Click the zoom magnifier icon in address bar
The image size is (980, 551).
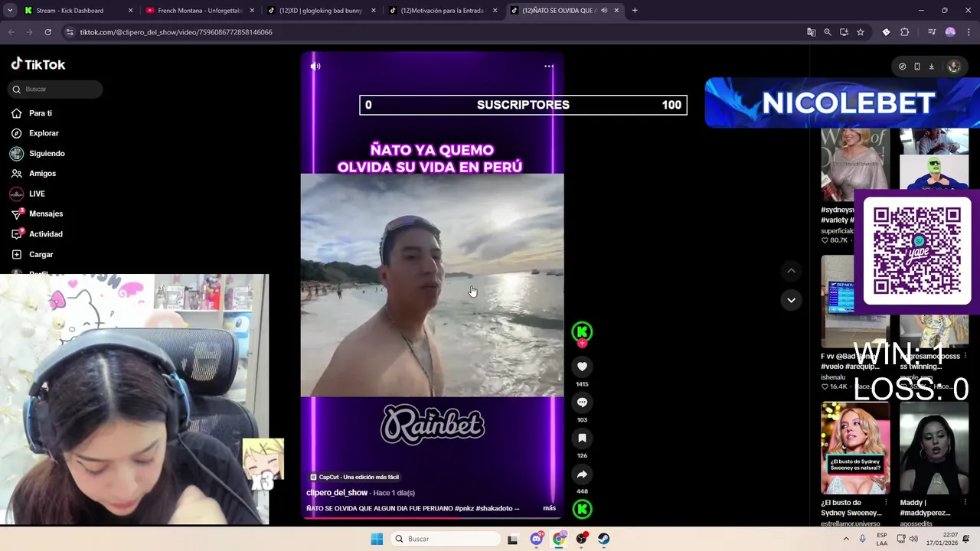point(828,32)
